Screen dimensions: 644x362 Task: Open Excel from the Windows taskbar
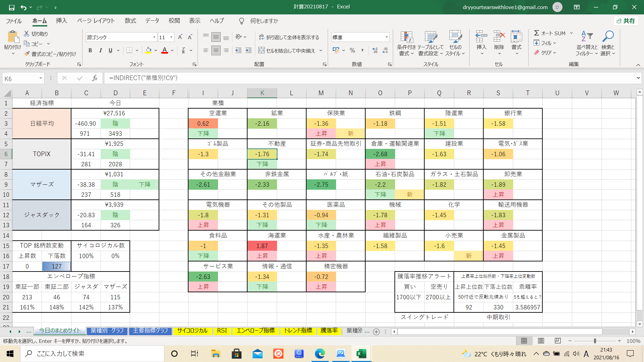(361, 354)
